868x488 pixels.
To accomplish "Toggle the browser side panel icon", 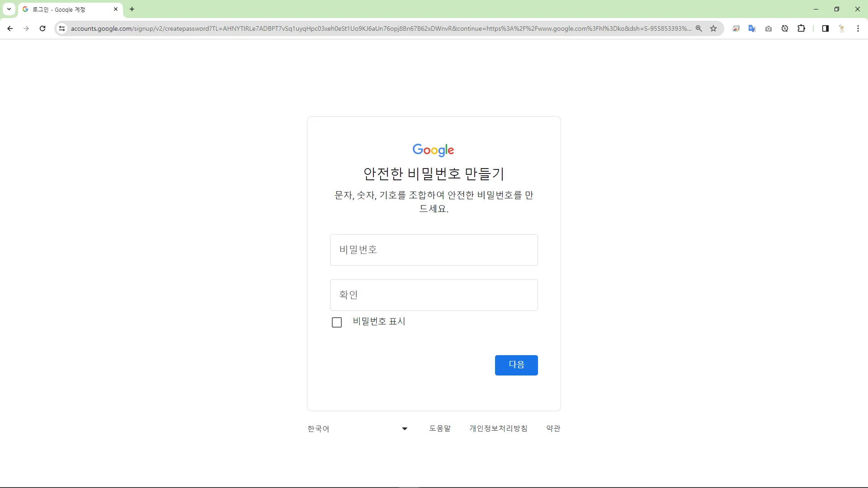I will pos(825,28).
